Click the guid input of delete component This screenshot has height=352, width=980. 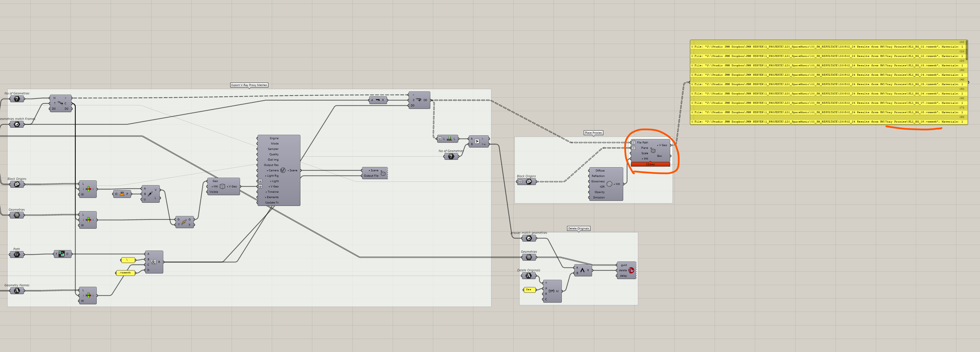click(x=623, y=265)
